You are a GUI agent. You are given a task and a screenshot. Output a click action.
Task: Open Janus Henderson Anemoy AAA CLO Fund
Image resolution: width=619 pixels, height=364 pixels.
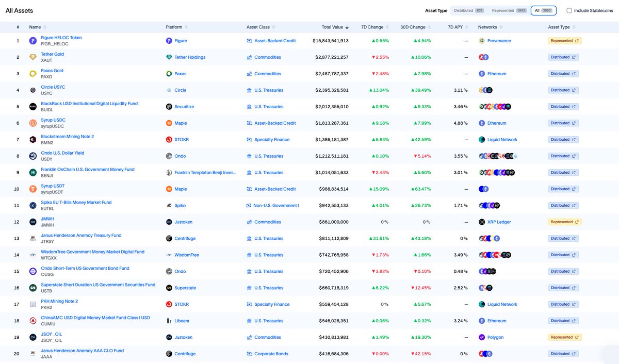click(x=83, y=351)
